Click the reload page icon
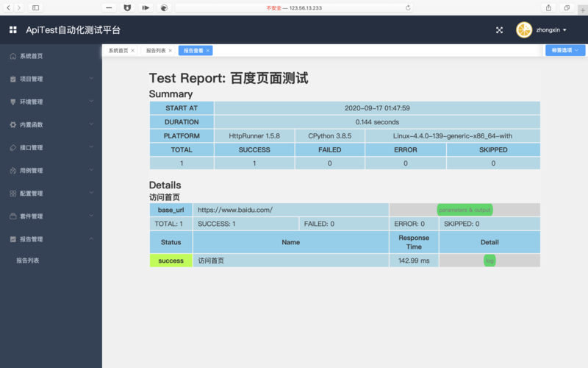The image size is (588, 368). click(408, 7)
